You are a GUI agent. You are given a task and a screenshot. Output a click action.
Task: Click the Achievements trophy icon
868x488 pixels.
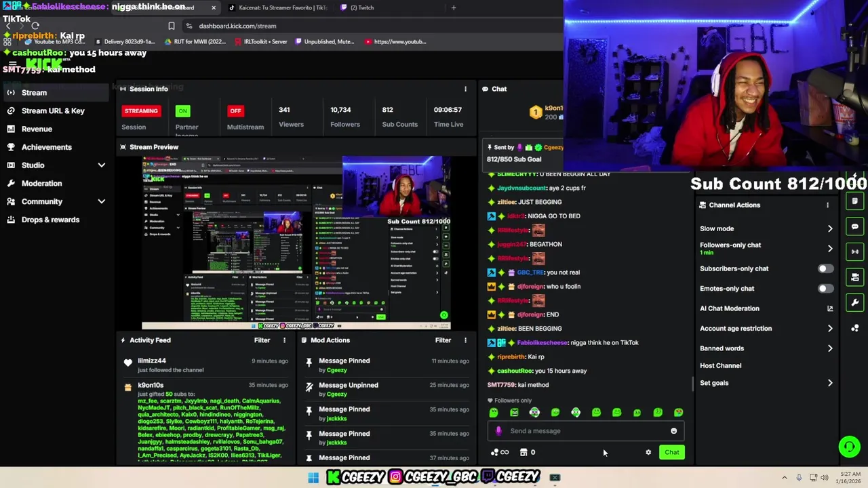click(11, 147)
